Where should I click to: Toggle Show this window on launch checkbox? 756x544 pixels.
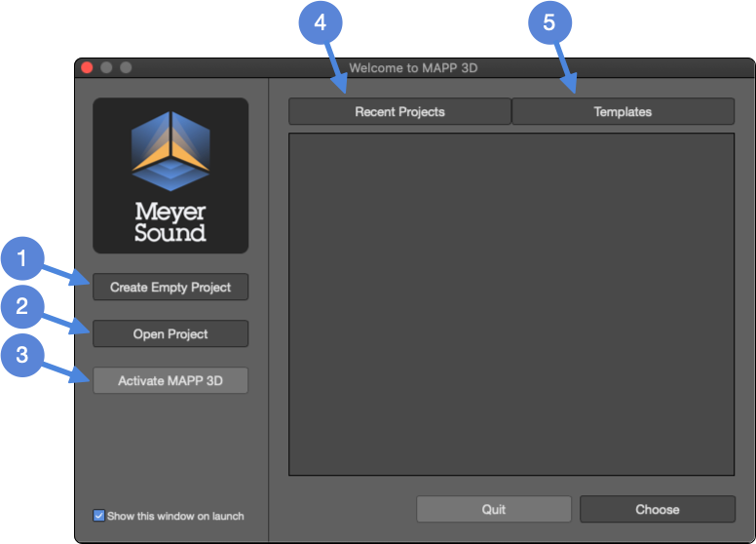98,516
